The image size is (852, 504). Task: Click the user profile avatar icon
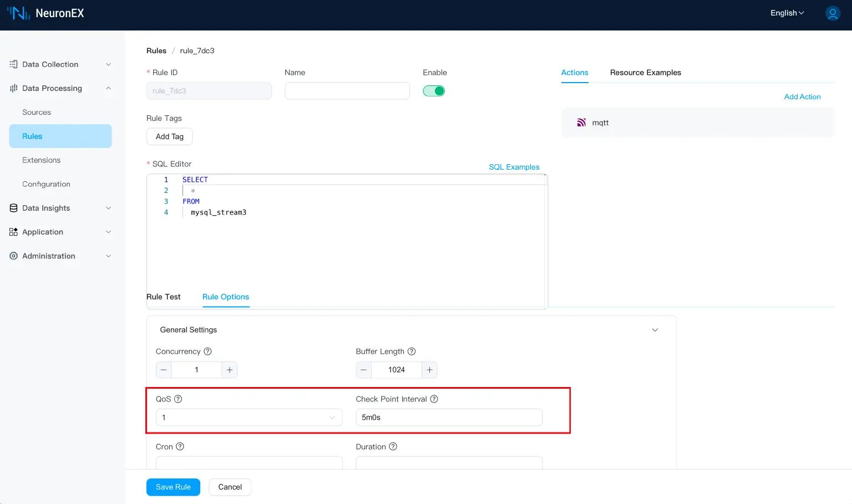tap(833, 13)
